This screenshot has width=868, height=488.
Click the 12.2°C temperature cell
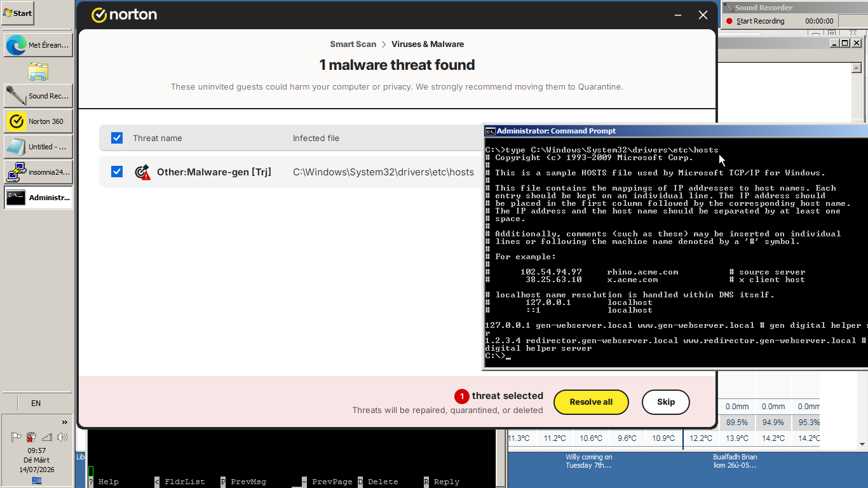click(x=701, y=438)
